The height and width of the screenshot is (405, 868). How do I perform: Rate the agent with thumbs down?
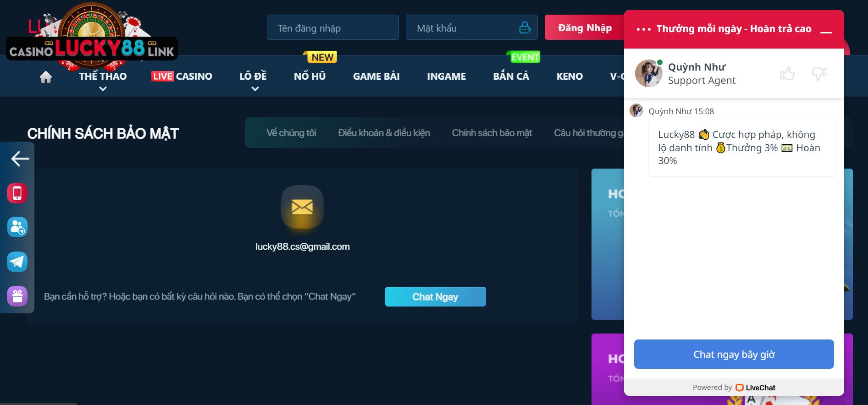818,74
